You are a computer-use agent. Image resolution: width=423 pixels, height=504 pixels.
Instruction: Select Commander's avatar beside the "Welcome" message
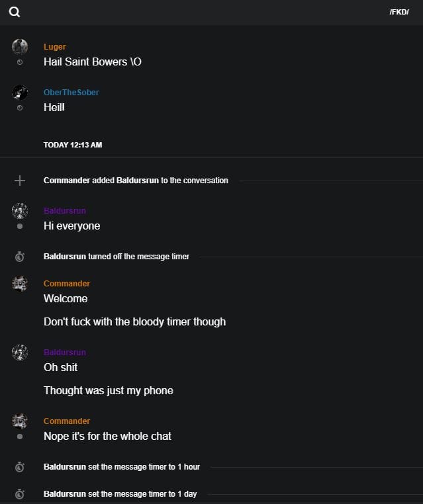(x=20, y=284)
